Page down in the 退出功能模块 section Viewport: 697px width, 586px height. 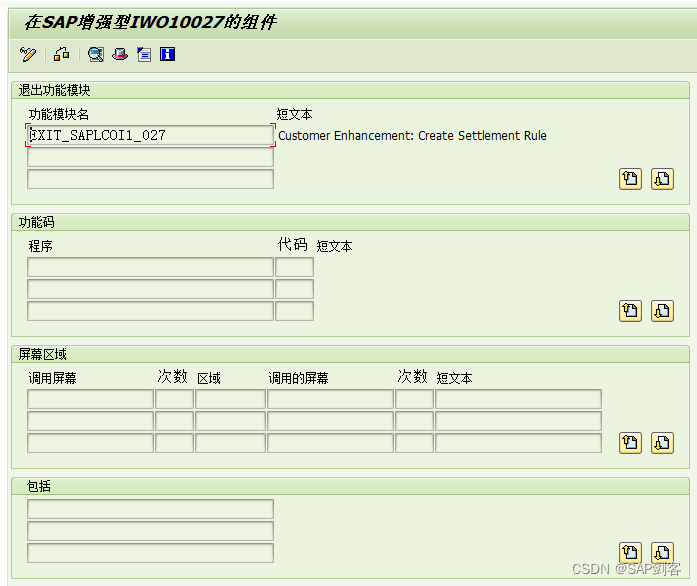[x=662, y=179]
